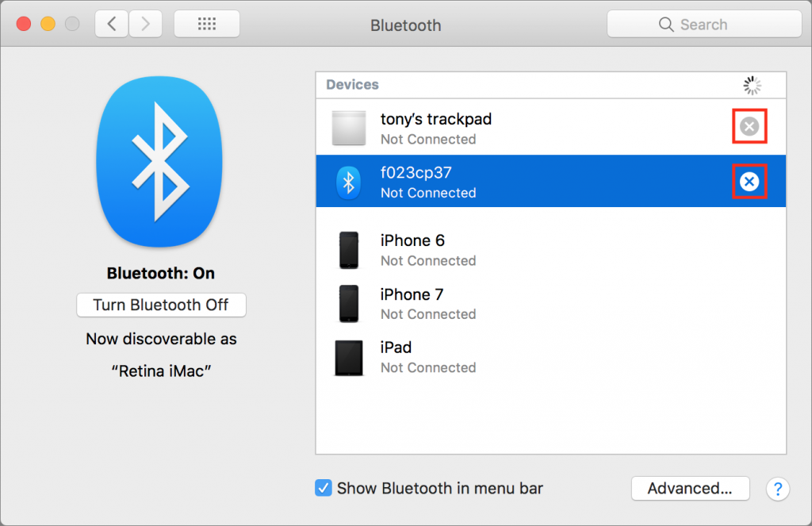Focus the Search field
The image size is (812, 526).
pyautogui.click(x=704, y=24)
